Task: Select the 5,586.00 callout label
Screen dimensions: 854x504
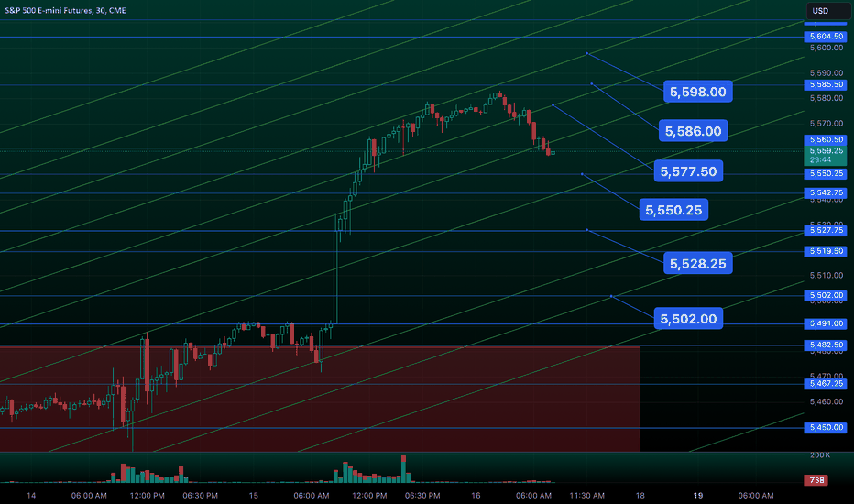Action: pos(693,131)
